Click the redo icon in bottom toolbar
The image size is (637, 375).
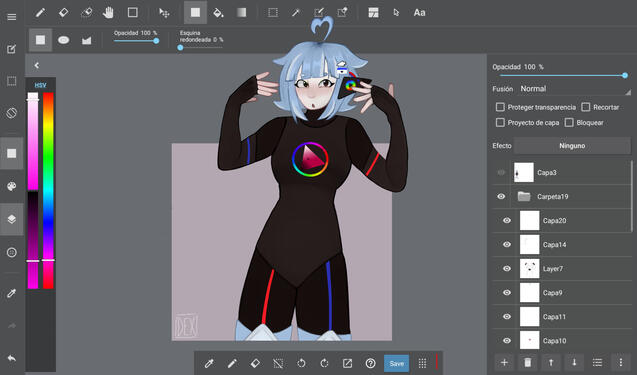(324, 363)
